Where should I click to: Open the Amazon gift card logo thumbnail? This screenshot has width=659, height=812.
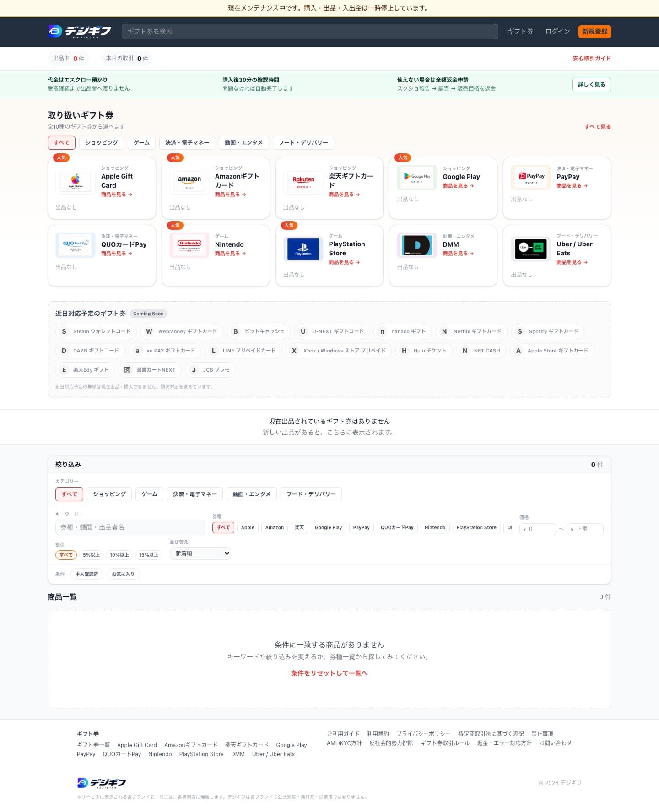click(x=189, y=181)
